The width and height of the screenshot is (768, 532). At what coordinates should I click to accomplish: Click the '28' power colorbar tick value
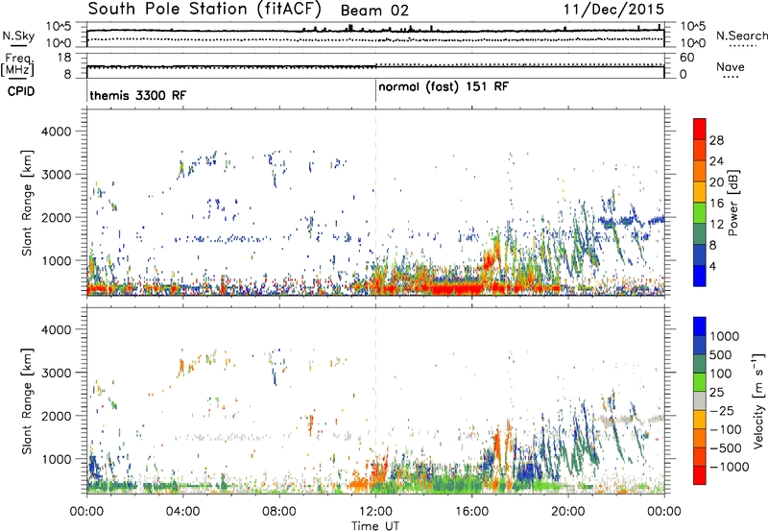[x=716, y=140]
